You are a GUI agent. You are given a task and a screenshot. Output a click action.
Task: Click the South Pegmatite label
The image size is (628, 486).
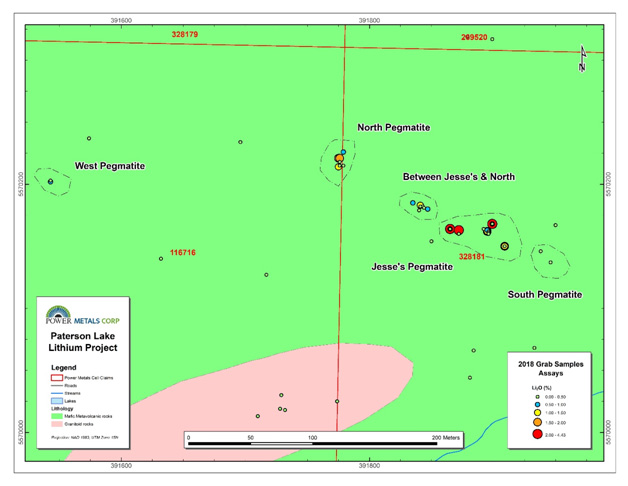[x=545, y=294]
